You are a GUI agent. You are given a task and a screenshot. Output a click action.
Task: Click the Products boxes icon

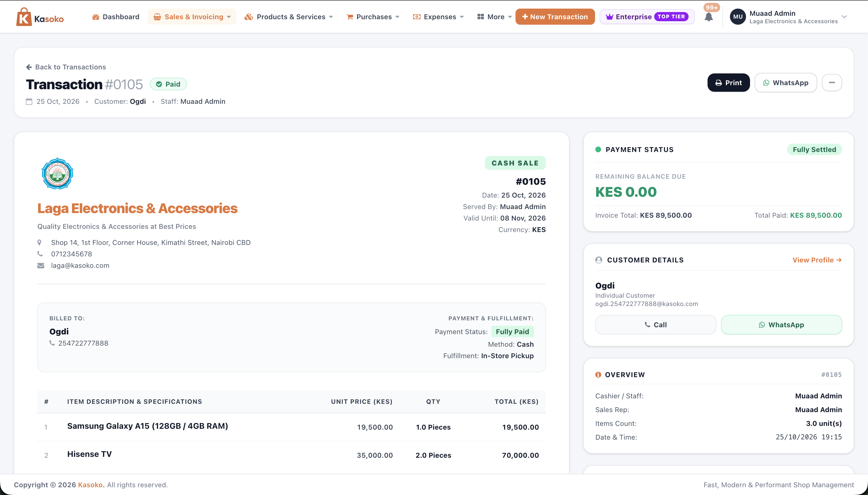click(x=249, y=17)
